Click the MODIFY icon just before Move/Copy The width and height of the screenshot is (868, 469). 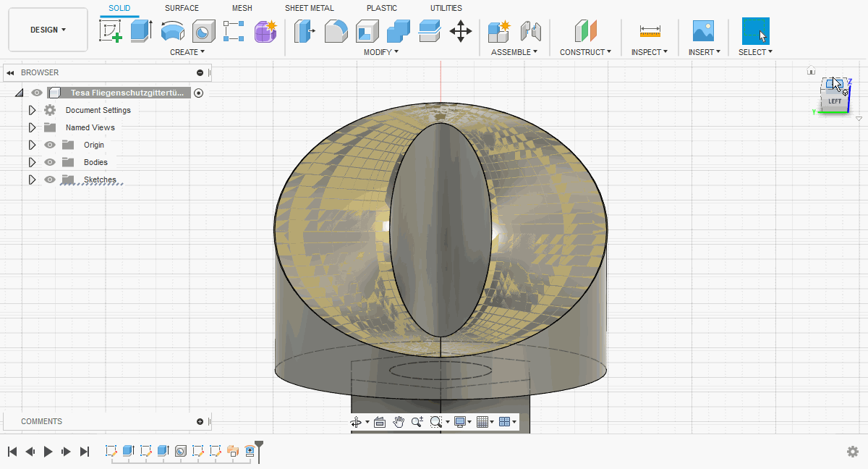tap(429, 31)
